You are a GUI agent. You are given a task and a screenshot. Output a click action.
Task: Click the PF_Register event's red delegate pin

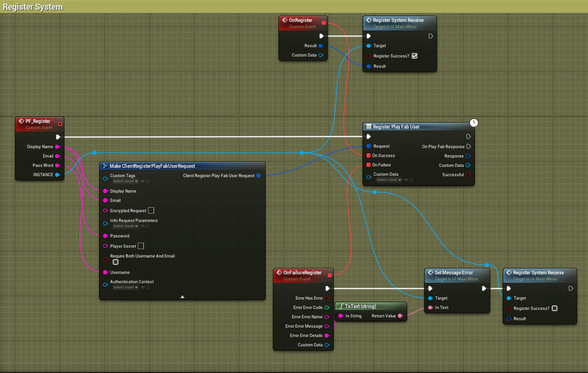point(60,124)
